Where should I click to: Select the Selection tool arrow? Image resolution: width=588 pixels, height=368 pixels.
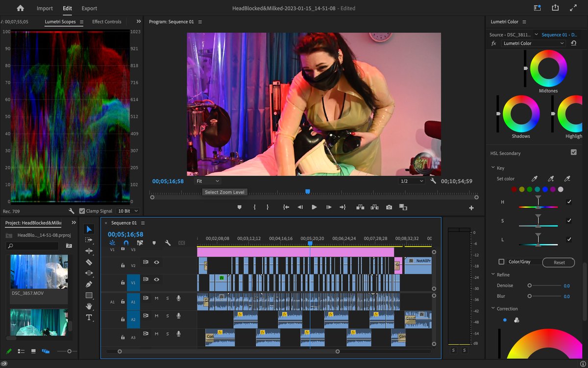pyautogui.click(x=89, y=229)
